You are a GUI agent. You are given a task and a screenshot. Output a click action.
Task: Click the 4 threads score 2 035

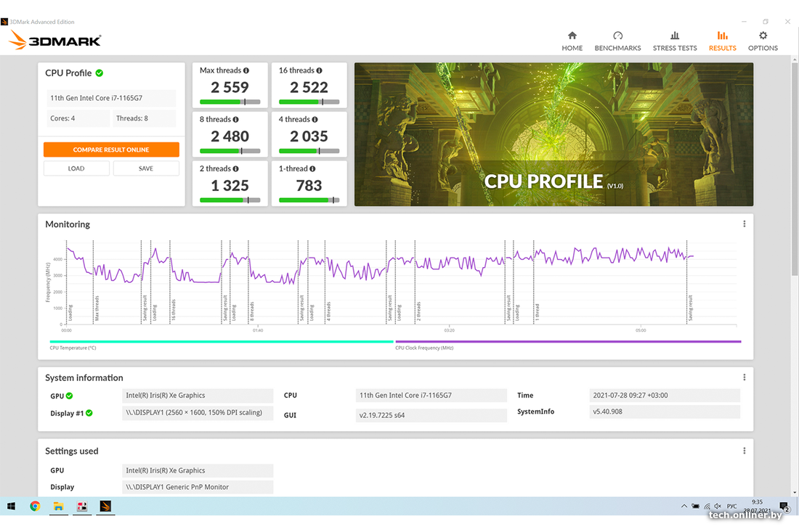[x=309, y=136]
